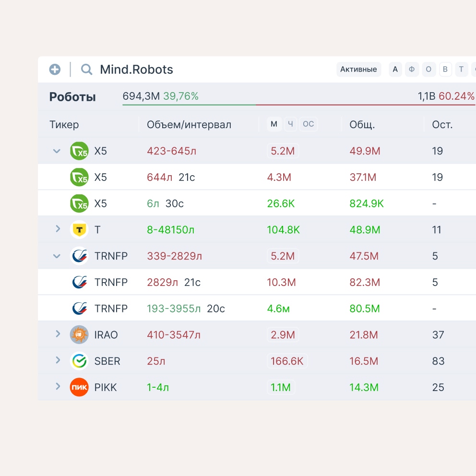Sort by Объем/интервал column header
This screenshot has width=476, height=476.
(189, 124)
